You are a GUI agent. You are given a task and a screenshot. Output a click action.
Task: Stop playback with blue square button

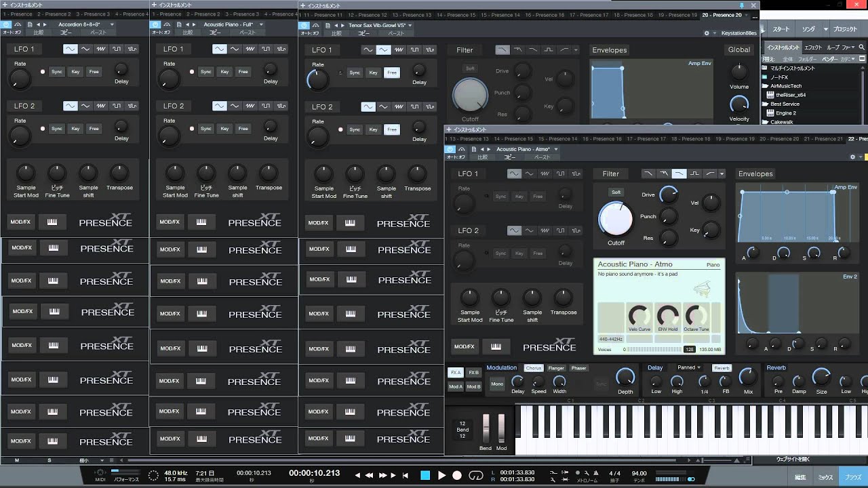425,476
